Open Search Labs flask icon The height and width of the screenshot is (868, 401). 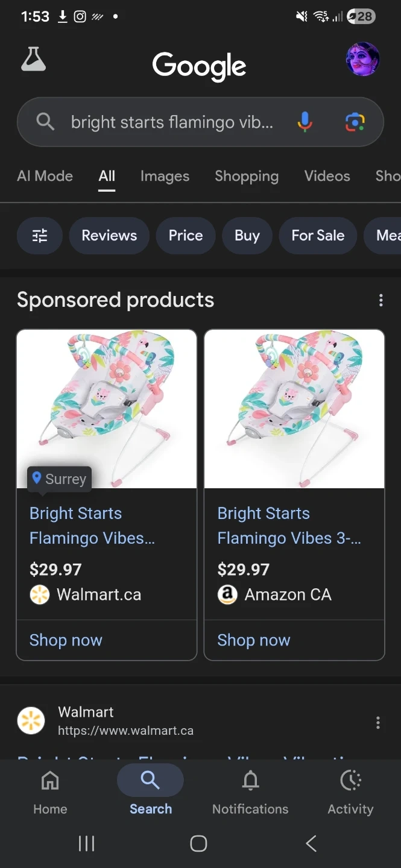tap(34, 59)
